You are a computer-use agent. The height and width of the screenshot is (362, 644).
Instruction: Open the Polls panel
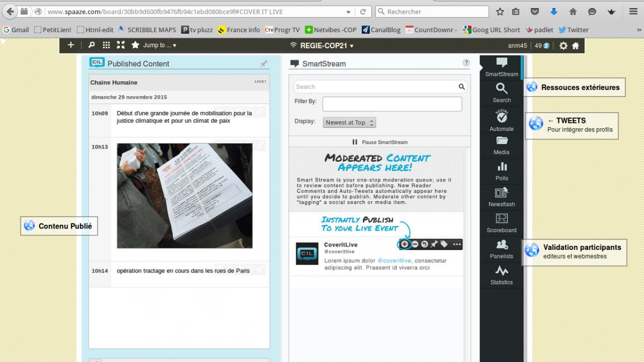[x=501, y=171]
